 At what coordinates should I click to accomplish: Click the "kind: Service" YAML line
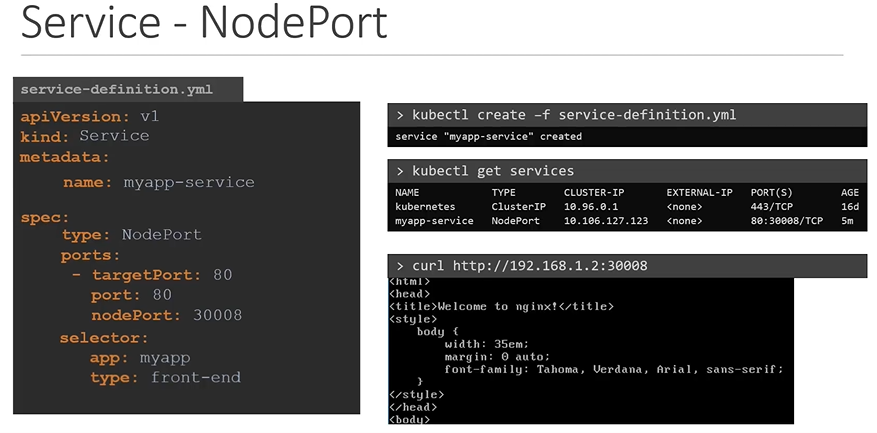pyautogui.click(x=85, y=136)
